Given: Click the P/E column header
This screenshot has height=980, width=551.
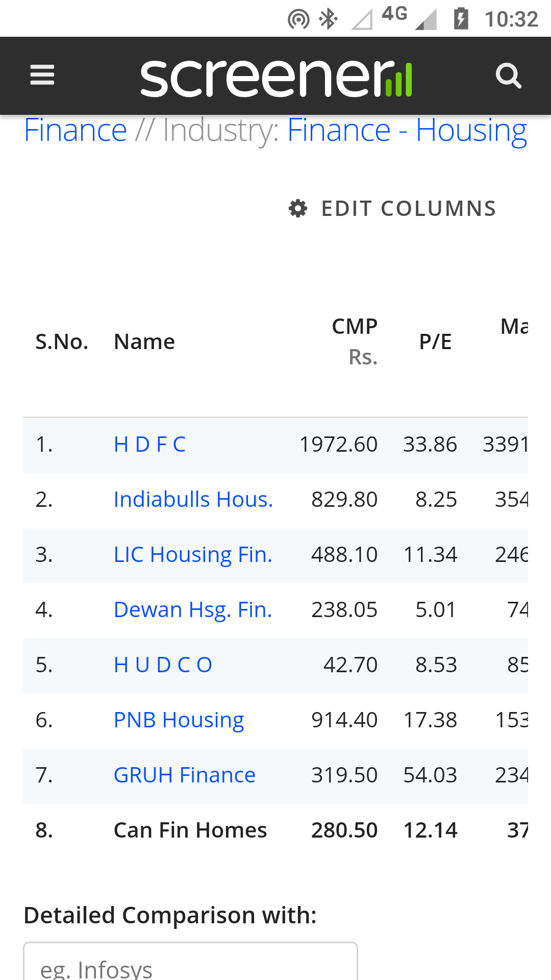Looking at the screenshot, I should (x=435, y=342).
